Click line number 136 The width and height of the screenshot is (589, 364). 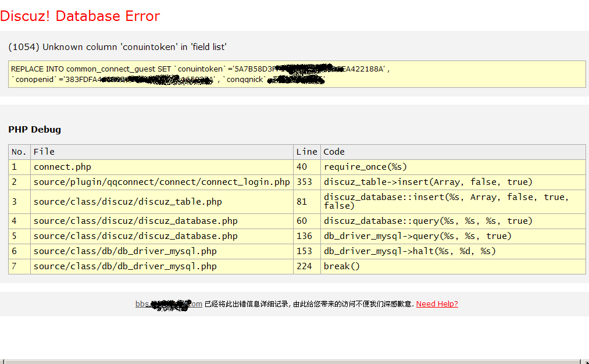tap(307, 236)
